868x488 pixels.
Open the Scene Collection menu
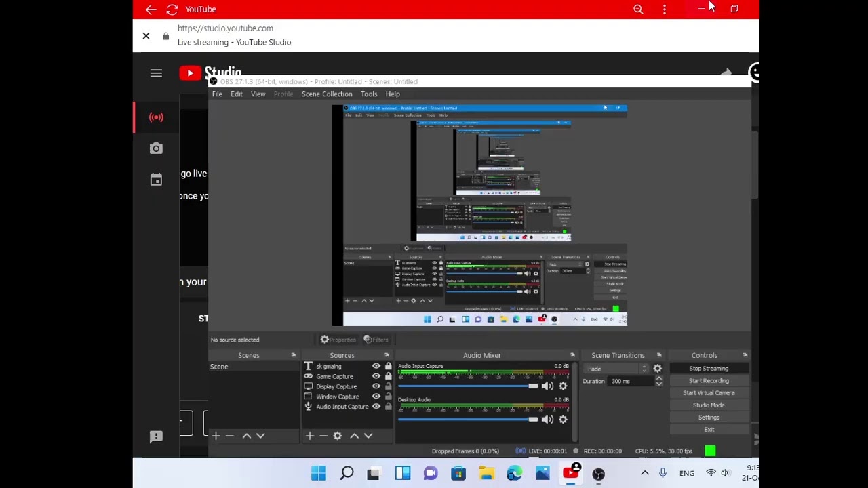tap(327, 94)
